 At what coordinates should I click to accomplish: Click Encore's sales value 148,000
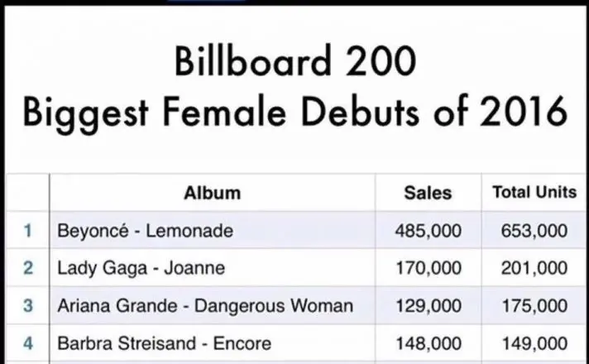click(x=429, y=342)
